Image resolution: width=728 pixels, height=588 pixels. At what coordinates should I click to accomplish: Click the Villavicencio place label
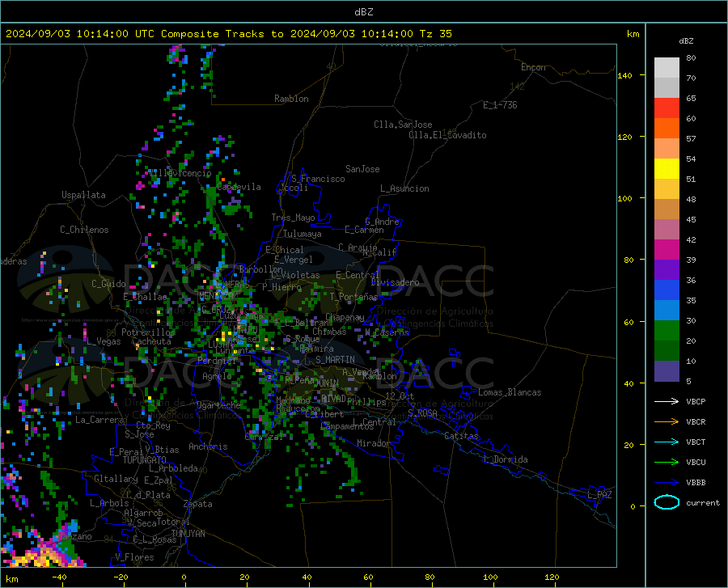pyautogui.click(x=180, y=173)
